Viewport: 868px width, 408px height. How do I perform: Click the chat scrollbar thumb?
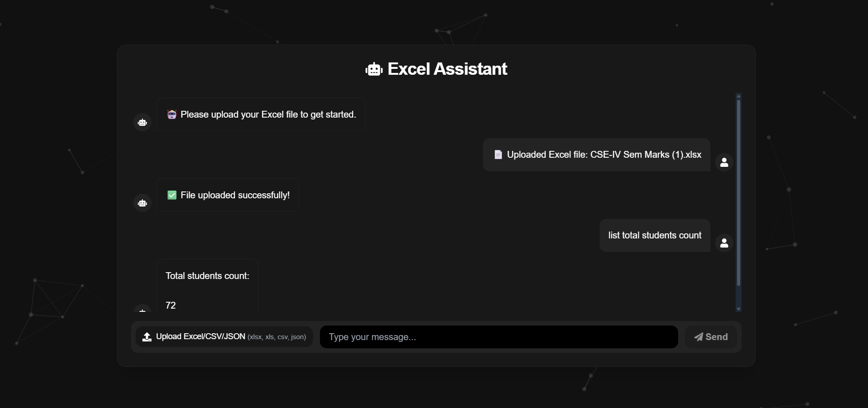coord(738,191)
